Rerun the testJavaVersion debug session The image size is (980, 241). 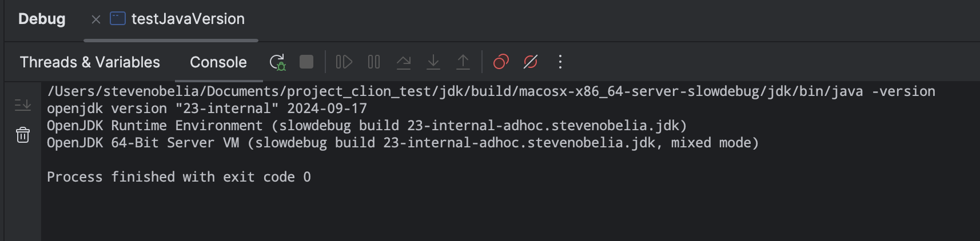277,62
